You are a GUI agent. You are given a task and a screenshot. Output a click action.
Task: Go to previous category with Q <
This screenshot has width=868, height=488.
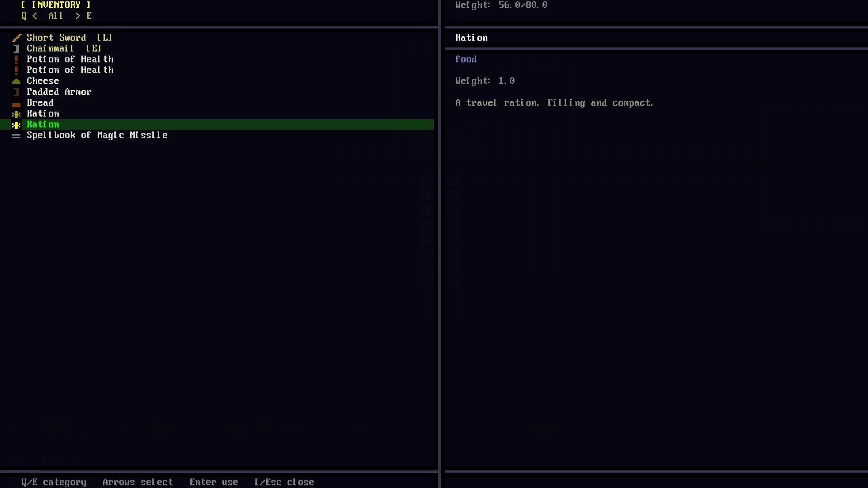pyautogui.click(x=29, y=16)
